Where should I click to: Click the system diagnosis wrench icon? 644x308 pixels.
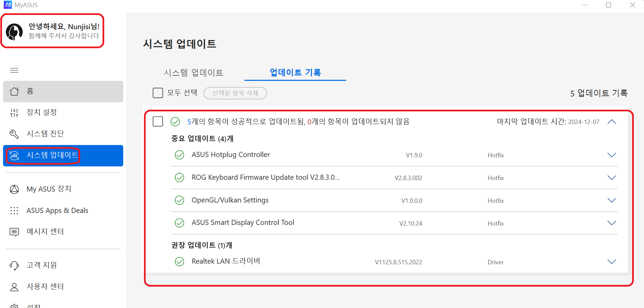tap(14, 134)
